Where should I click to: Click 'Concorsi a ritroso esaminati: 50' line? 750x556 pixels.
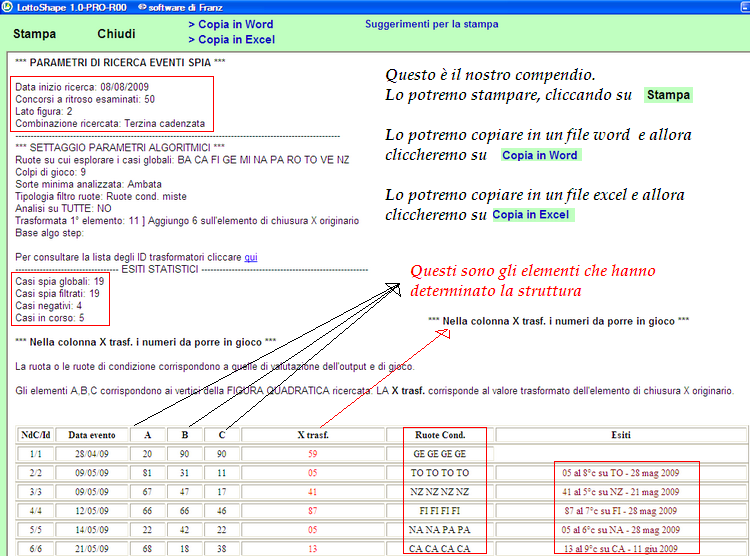(85, 99)
